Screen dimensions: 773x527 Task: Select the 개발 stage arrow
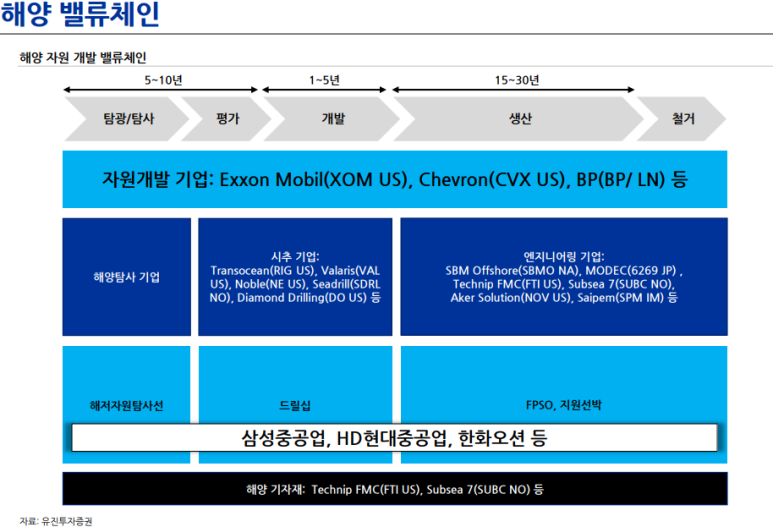332,119
